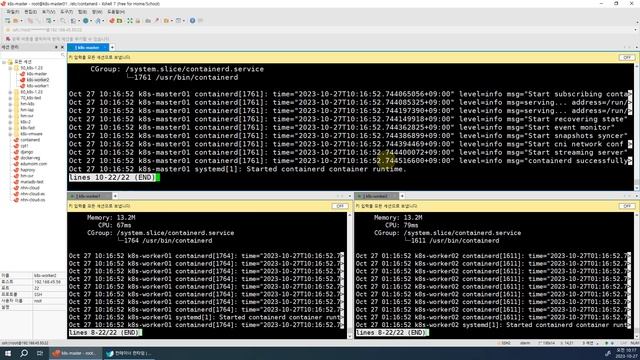Click the blue Help question-mark toolbar icon

coord(192,20)
